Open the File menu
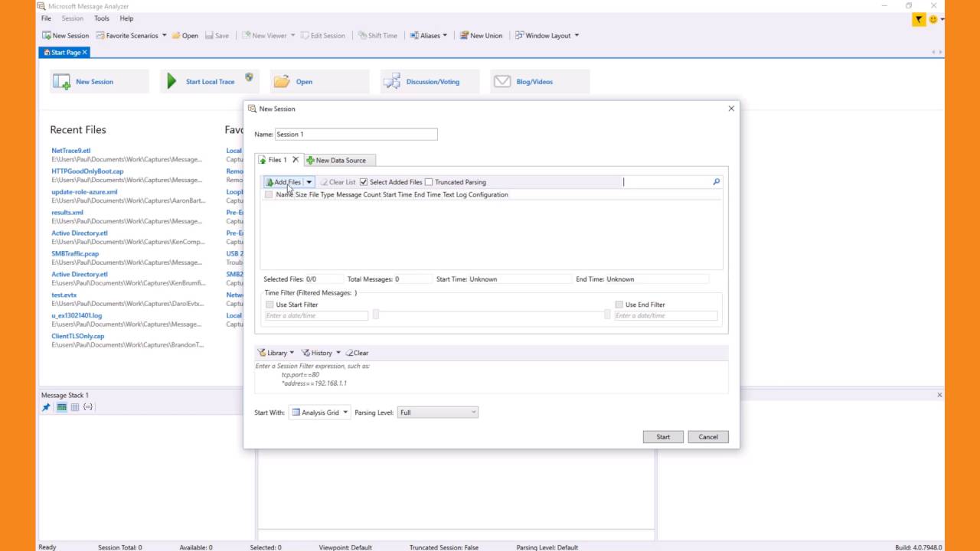Image resolution: width=980 pixels, height=551 pixels. 46,18
